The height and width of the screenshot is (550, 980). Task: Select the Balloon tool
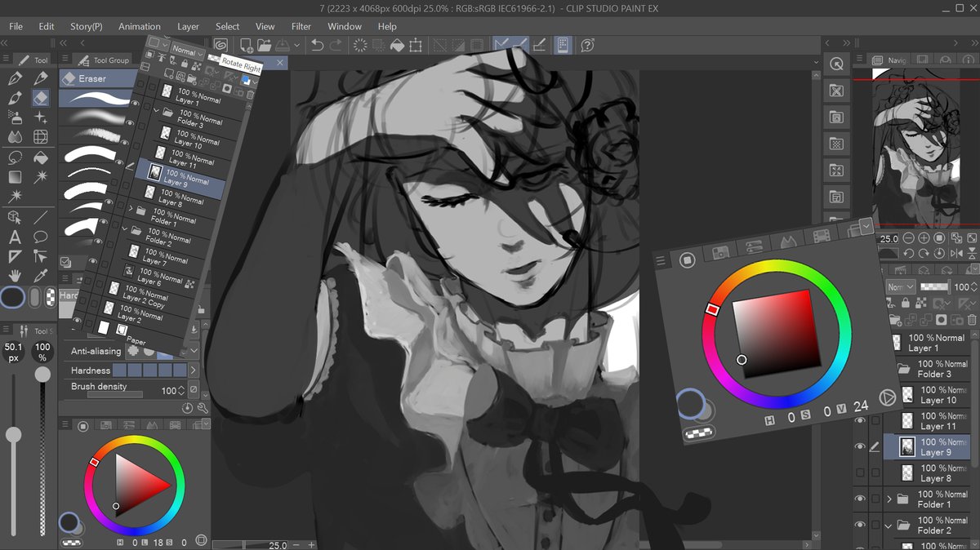(41, 237)
